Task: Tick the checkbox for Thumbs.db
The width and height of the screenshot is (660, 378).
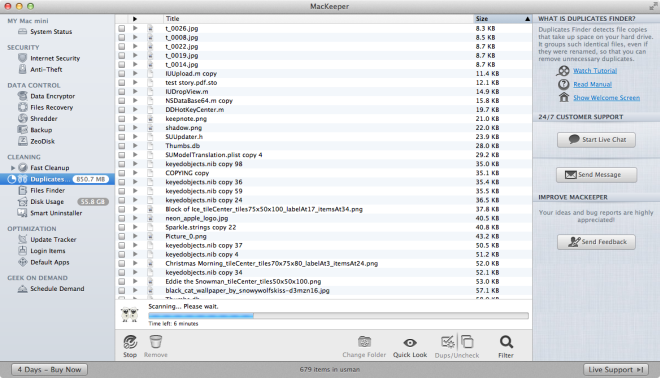Action: click(122, 146)
